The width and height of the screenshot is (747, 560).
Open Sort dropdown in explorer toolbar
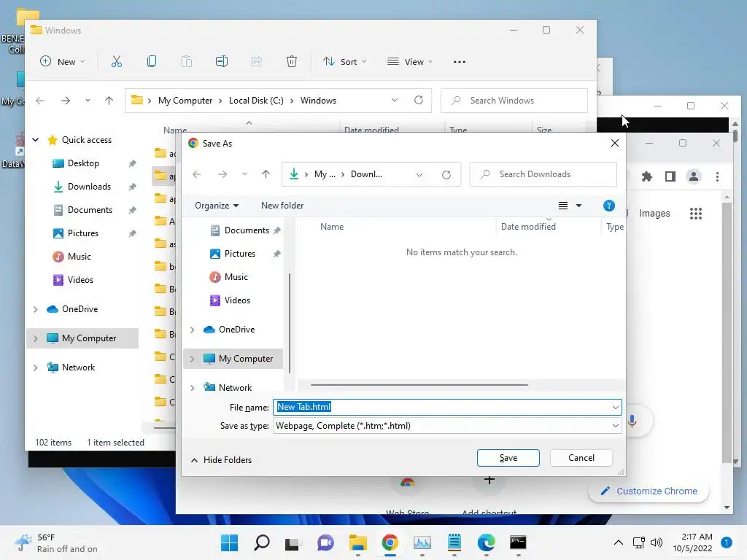(x=345, y=61)
